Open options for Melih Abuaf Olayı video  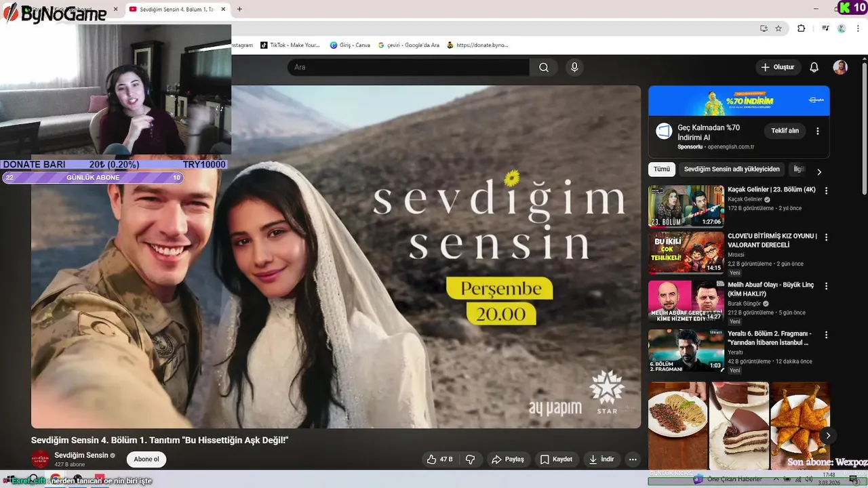click(826, 286)
